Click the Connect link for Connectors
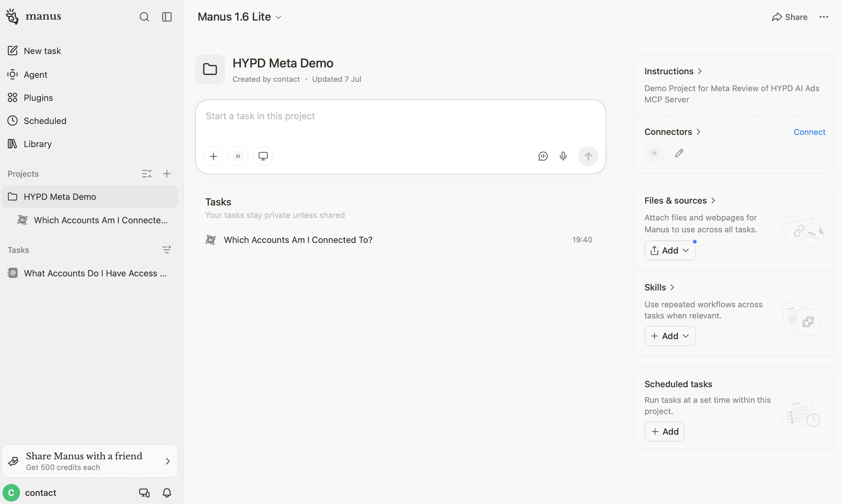This screenshot has width=842, height=504. [809, 132]
